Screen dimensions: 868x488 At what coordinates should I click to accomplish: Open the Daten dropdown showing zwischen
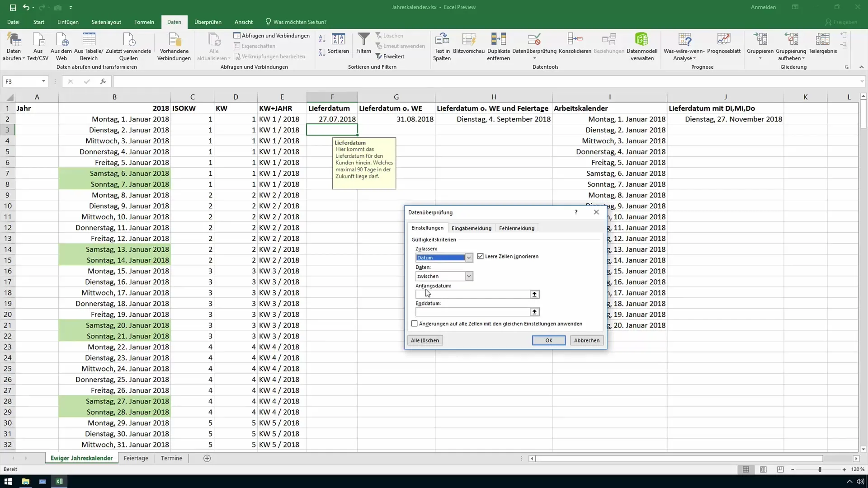click(469, 276)
